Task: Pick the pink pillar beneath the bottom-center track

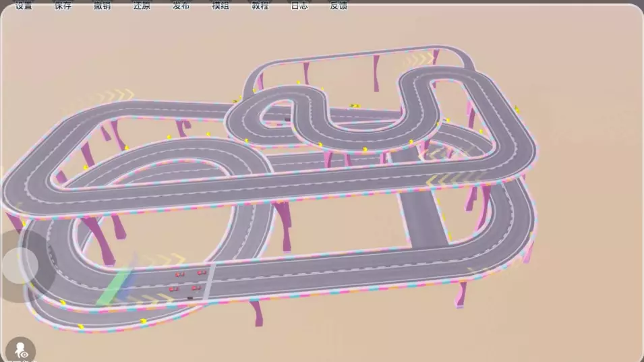Action: (x=256, y=313)
